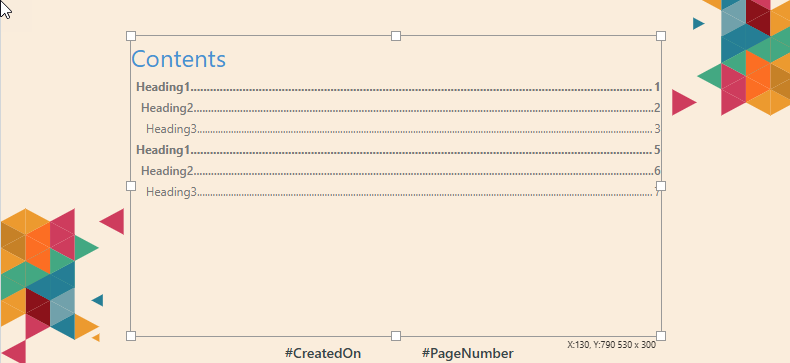Click the top-center resize handle of the box
This screenshot has width=790, height=363.
[396, 36]
